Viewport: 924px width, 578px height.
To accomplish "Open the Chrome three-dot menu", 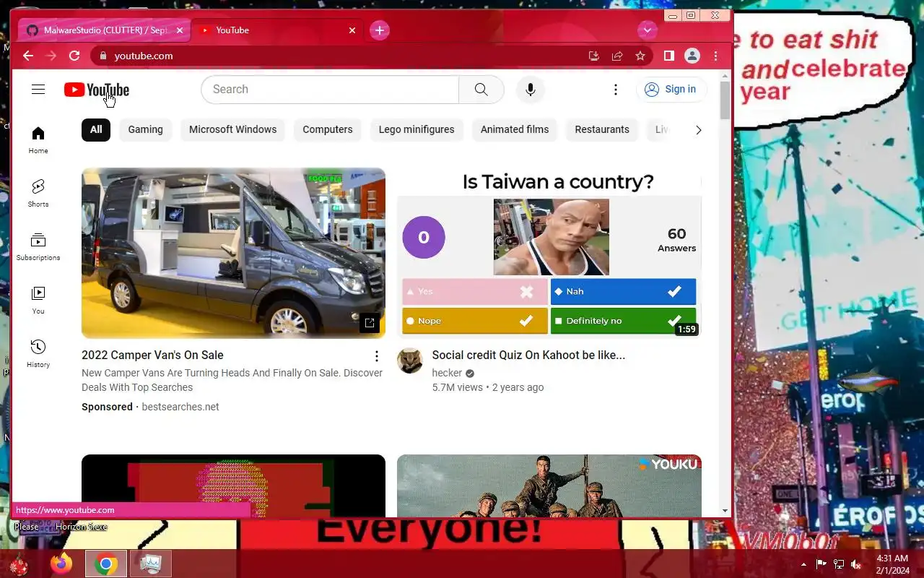I will coord(715,56).
